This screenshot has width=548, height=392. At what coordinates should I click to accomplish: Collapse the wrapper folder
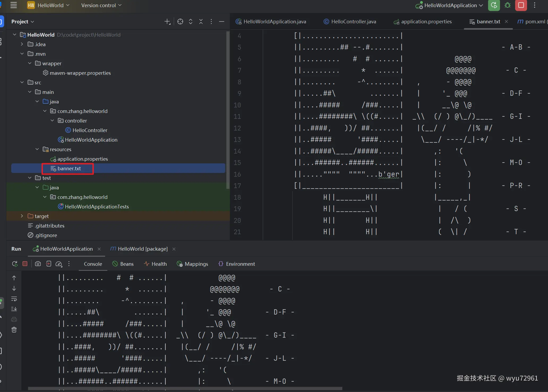30,63
